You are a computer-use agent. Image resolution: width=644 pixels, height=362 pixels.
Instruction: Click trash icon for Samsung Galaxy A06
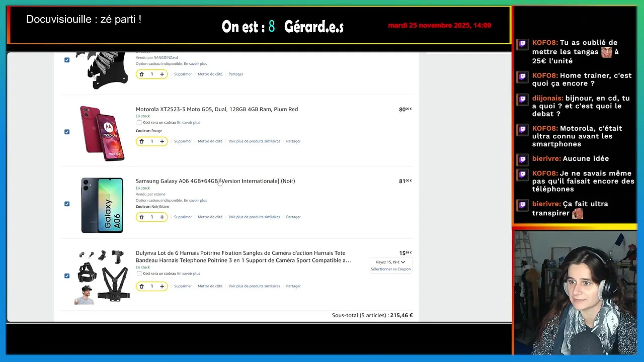click(141, 217)
